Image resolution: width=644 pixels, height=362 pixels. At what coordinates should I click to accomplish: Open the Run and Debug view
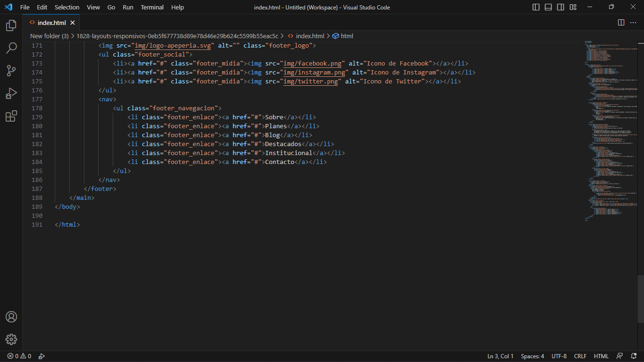click(x=11, y=93)
